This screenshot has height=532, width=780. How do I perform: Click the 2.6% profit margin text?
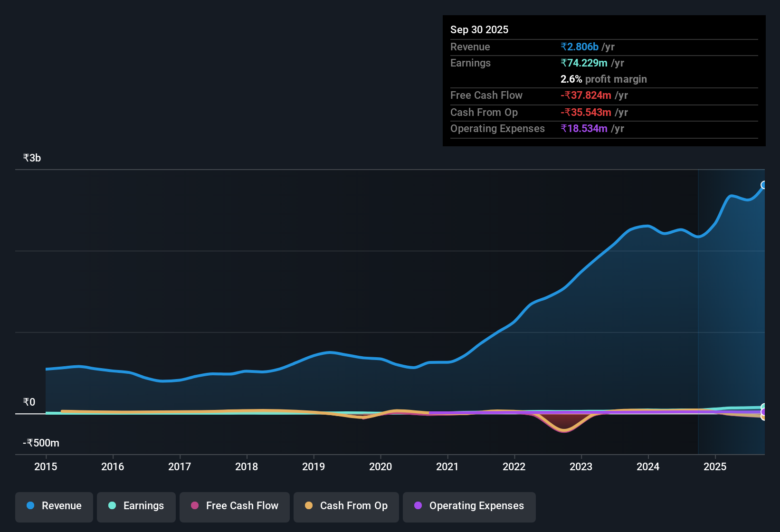[x=603, y=79]
